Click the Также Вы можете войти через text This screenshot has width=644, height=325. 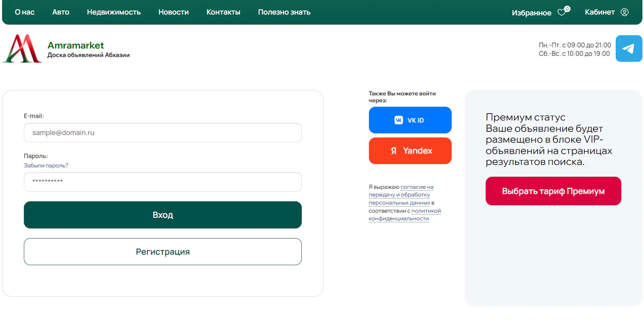click(402, 97)
